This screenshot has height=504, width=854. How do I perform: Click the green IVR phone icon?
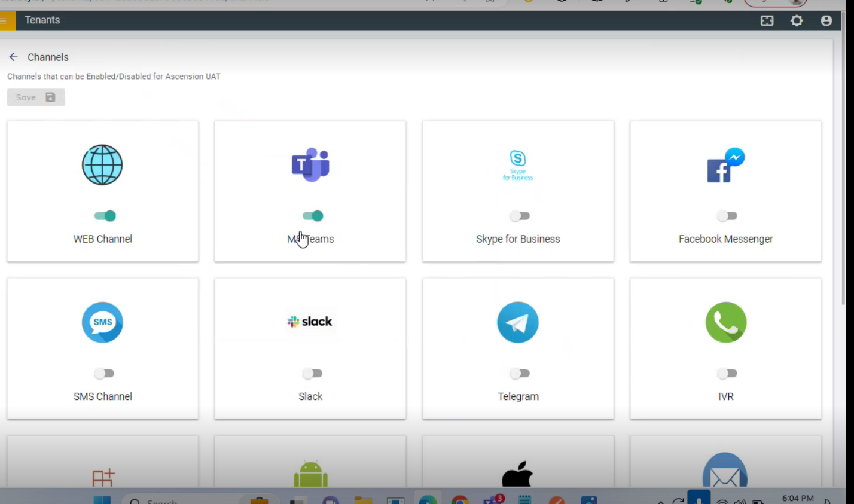pyautogui.click(x=726, y=322)
